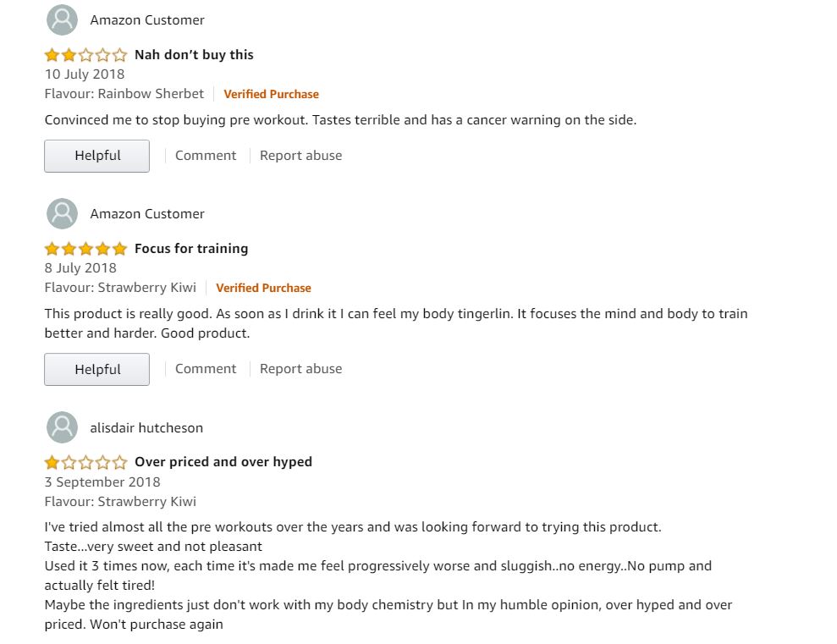Screen dimensions: 837x644
Task: Click Verified Purchase on the 10 July review
Action: pos(271,95)
